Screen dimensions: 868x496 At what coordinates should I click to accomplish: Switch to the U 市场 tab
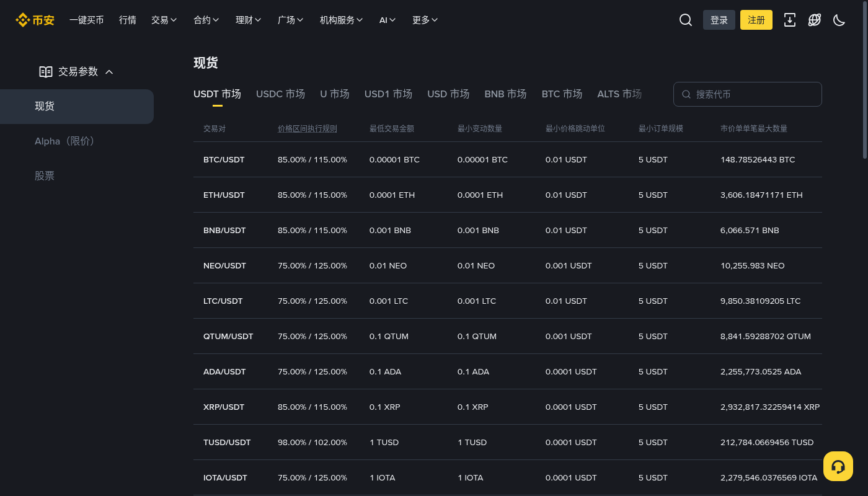pyautogui.click(x=335, y=94)
